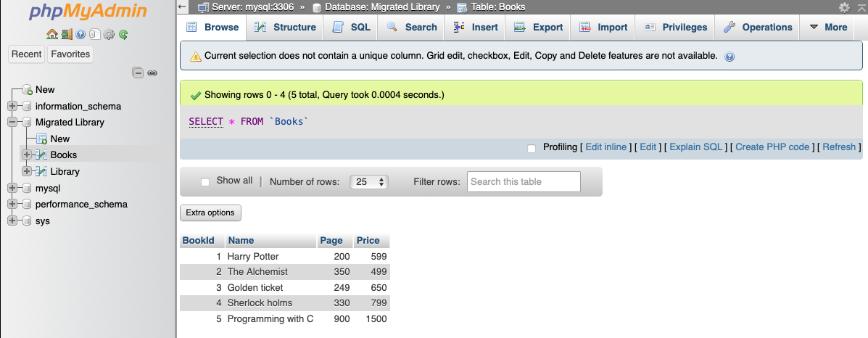The width and height of the screenshot is (868, 338).
Task: Click the Explain SQL link
Action: point(695,147)
